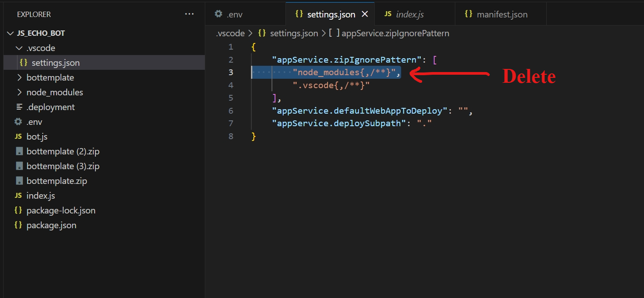The image size is (644, 298).
Task: Click .vscode in the breadcrumb path
Action: pyautogui.click(x=230, y=34)
